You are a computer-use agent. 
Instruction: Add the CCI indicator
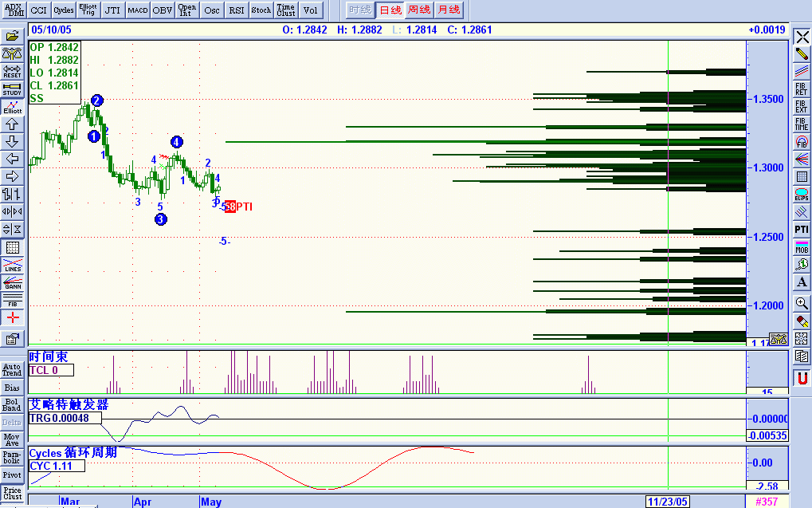coord(38,10)
